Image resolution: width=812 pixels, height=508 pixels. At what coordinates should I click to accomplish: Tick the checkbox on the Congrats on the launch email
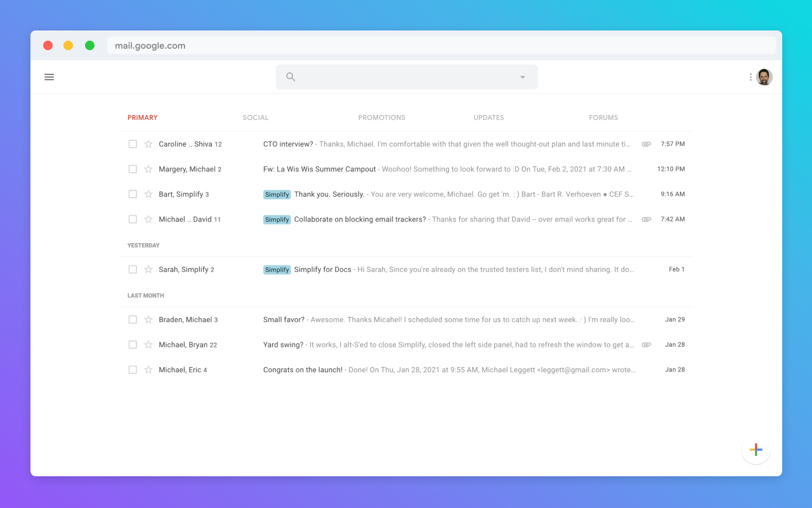[133, 370]
